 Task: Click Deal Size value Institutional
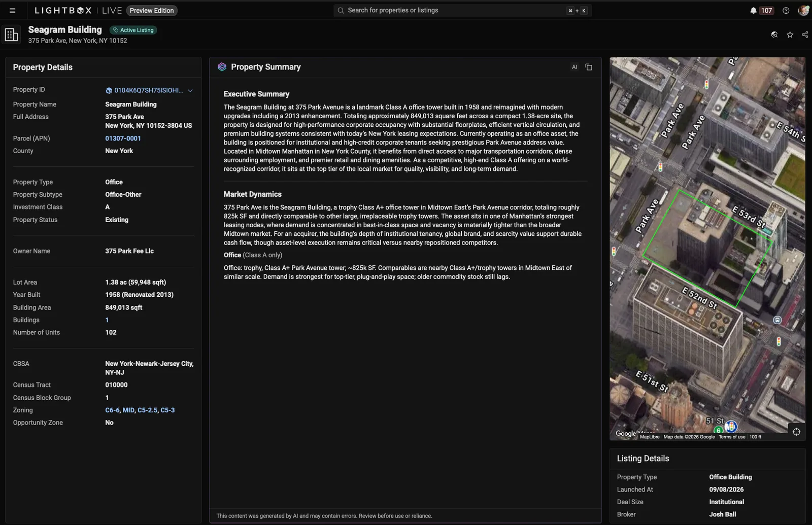[727, 502]
